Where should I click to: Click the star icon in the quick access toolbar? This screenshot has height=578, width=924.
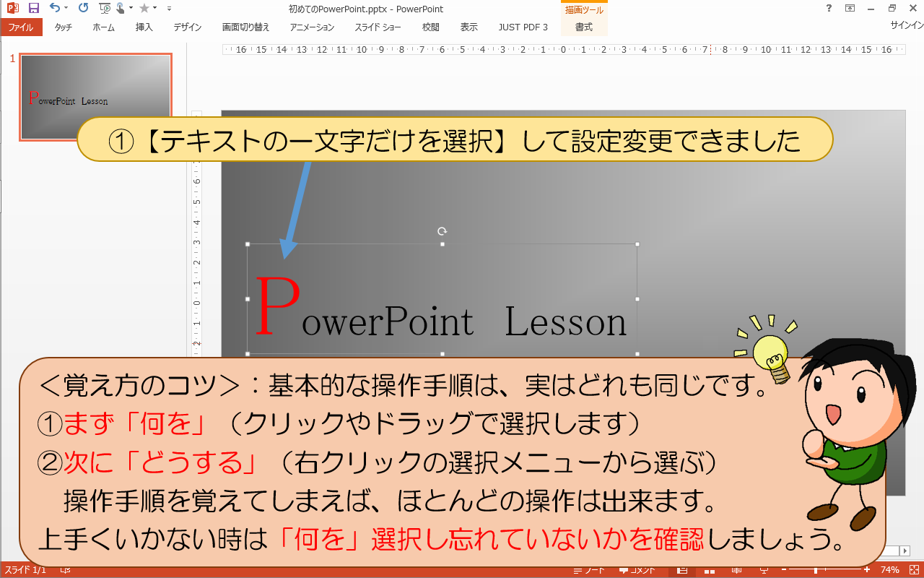tap(144, 9)
